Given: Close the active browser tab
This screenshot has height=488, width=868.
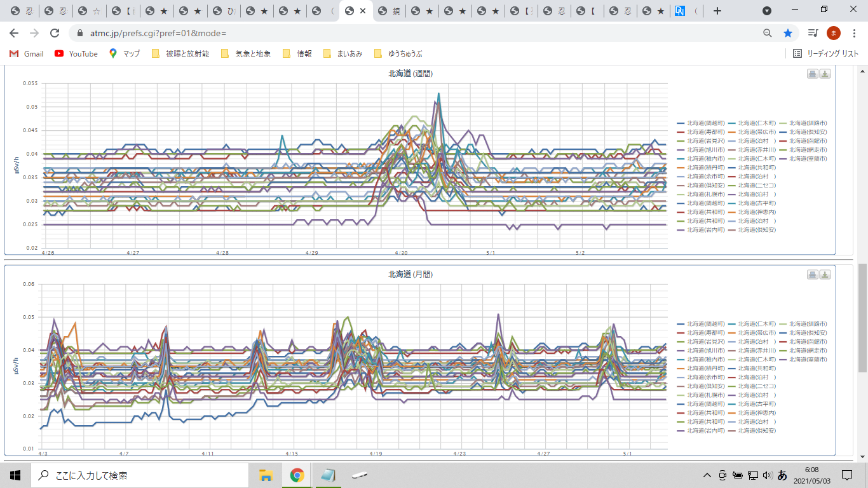Looking at the screenshot, I should coord(363,11).
